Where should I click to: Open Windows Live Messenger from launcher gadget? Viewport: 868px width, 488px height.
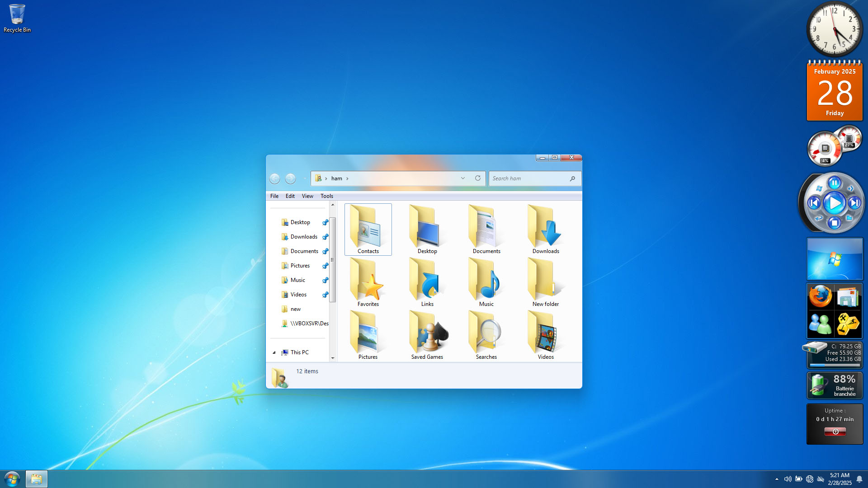pyautogui.click(x=820, y=324)
